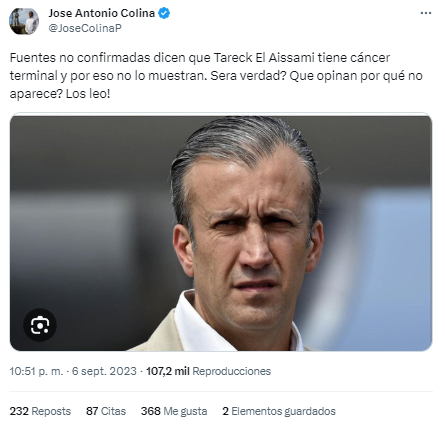Click the words 'Los leo!' in the tweet
Image resolution: width=445 pixels, height=428 pixels.
[x=88, y=94]
